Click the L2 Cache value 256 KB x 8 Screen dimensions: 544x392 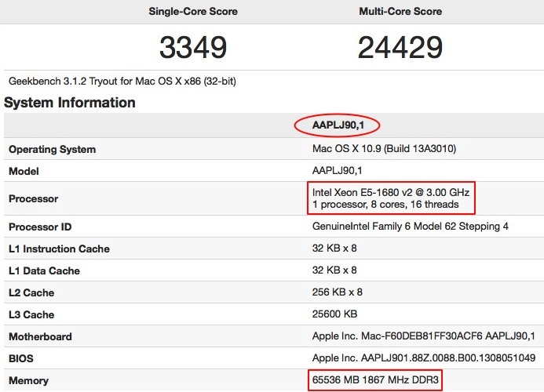click(x=338, y=292)
